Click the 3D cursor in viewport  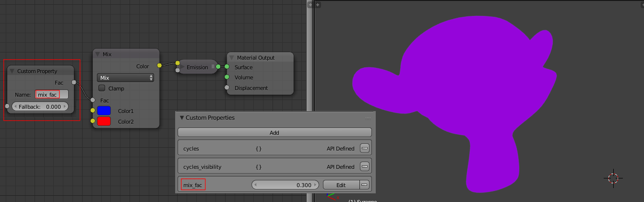(x=613, y=178)
